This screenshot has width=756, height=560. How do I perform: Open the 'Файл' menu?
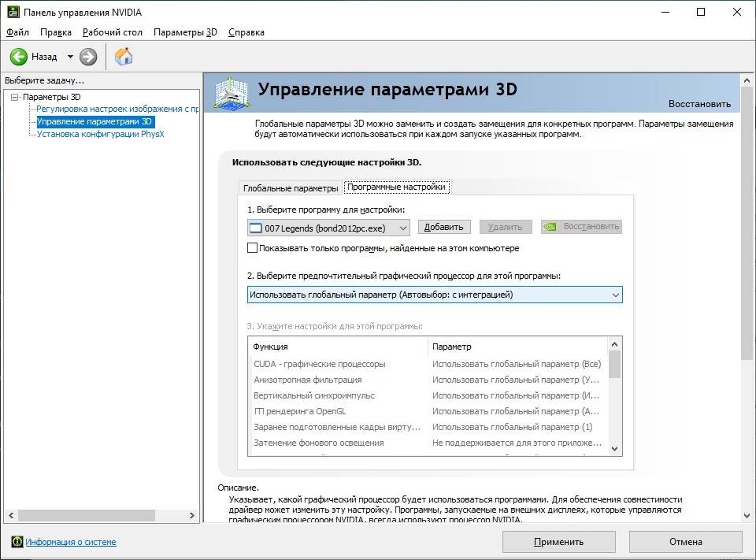pyautogui.click(x=17, y=32)
